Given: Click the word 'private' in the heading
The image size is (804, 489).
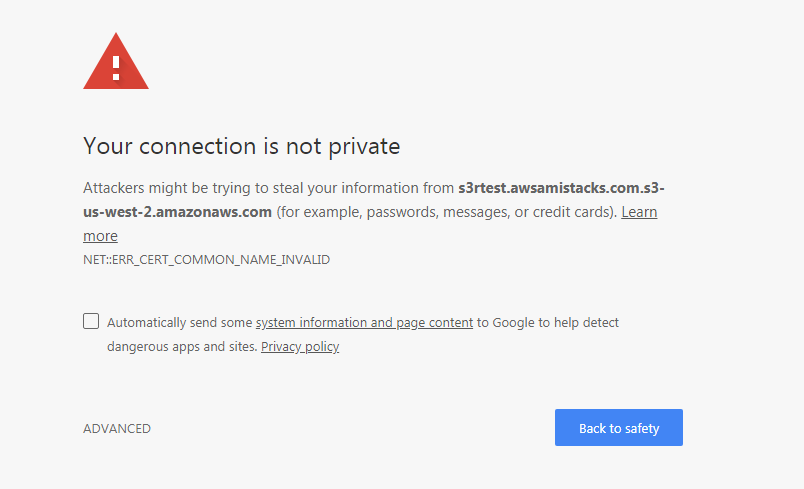Looking at the screenshot, I should coord(364,148).
